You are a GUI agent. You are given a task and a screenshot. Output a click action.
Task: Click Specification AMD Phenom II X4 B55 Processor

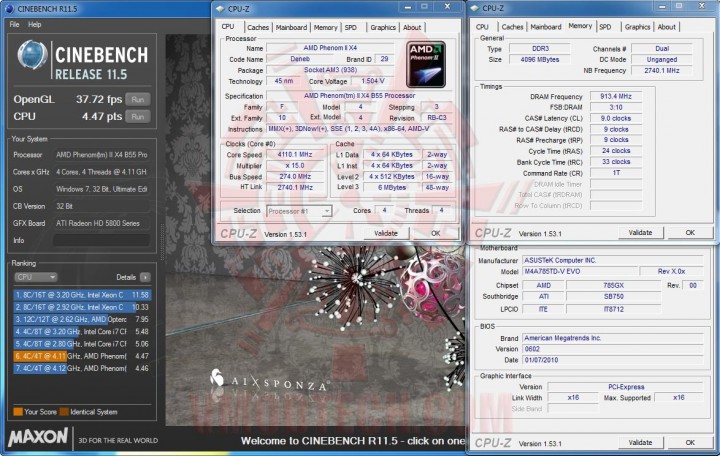coord(359,96)
